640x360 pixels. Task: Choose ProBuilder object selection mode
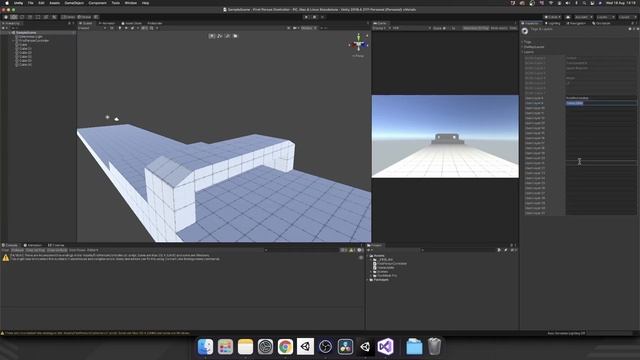tap(212, 36)
